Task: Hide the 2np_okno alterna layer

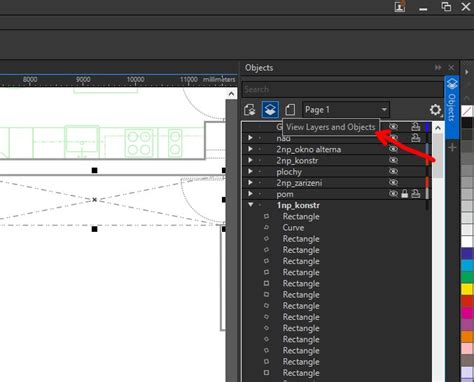Action: [x=393, y=149]
